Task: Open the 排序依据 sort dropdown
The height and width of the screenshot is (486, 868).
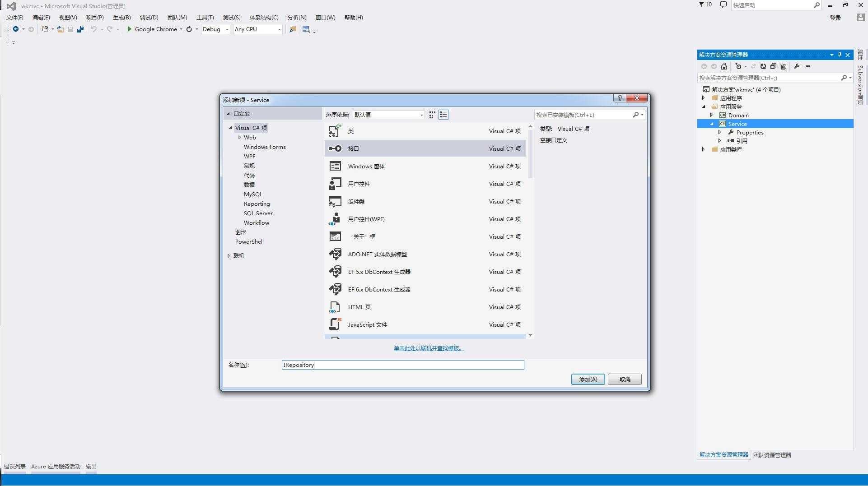Action: (388, 115)
